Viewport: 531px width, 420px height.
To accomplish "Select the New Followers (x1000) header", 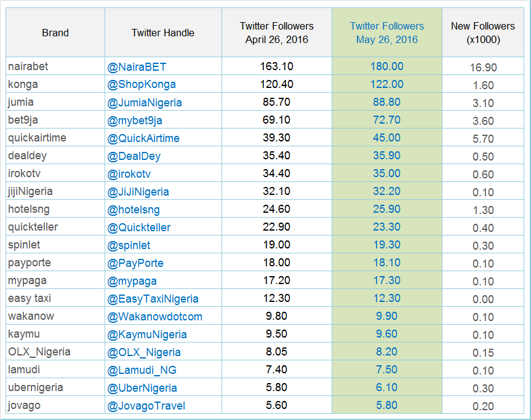I will (483, 33).
